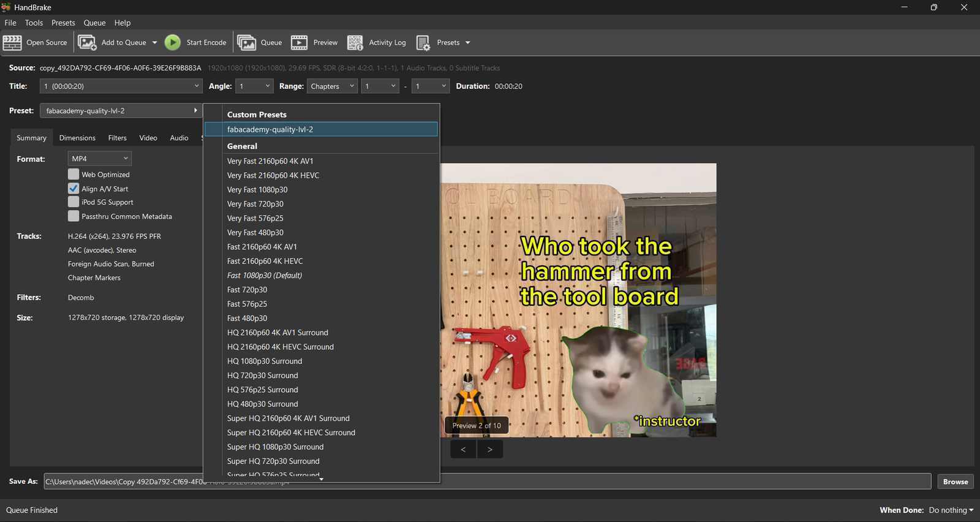Click the Open Source film icon
Screen dimensions: 980x522
[12, 43]
